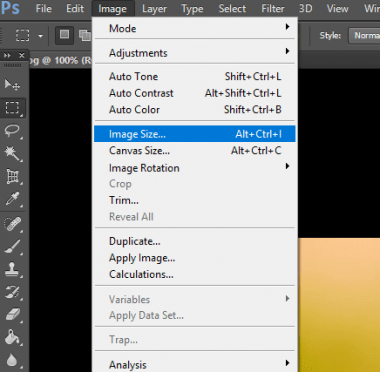Select the Healing Brush tool

coord(12,224)
